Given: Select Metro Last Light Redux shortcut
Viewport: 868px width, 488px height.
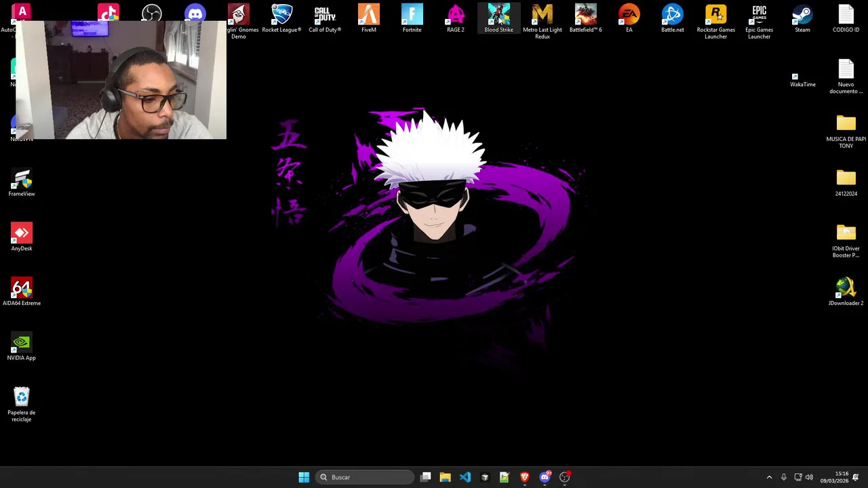Looking at the screenshot, I should [x=542, y=22].
